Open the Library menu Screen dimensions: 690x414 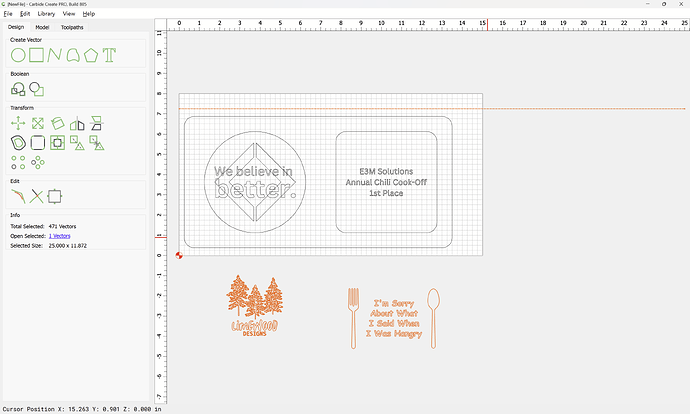click(x=46, y=14)
